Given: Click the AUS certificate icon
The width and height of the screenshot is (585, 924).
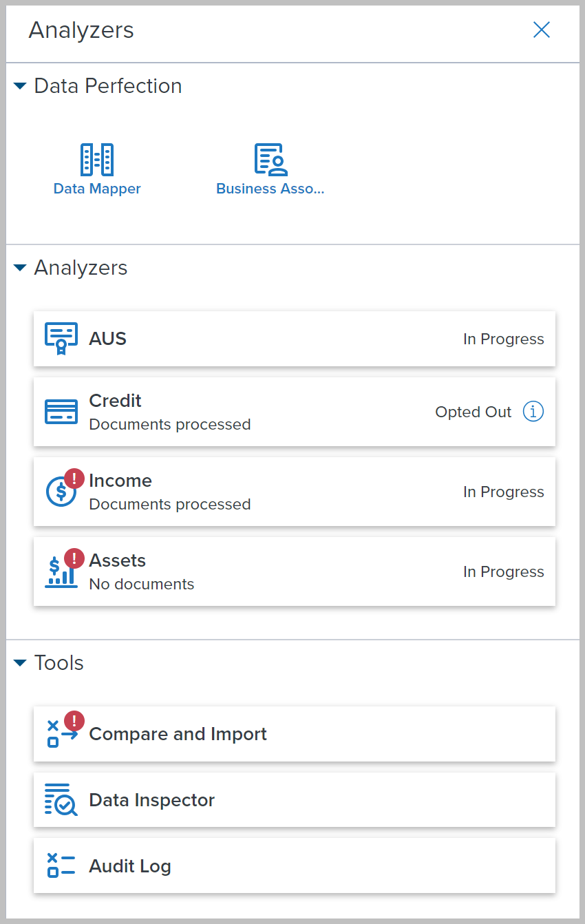Looking at the screenshot, I should click(x=61, y=339).
